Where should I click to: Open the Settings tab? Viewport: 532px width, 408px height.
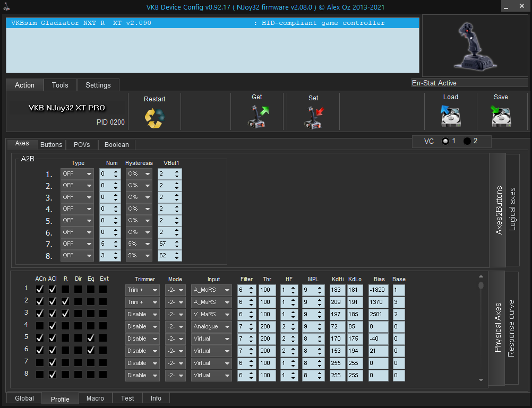pyautogui.click(x=98, y=85)
